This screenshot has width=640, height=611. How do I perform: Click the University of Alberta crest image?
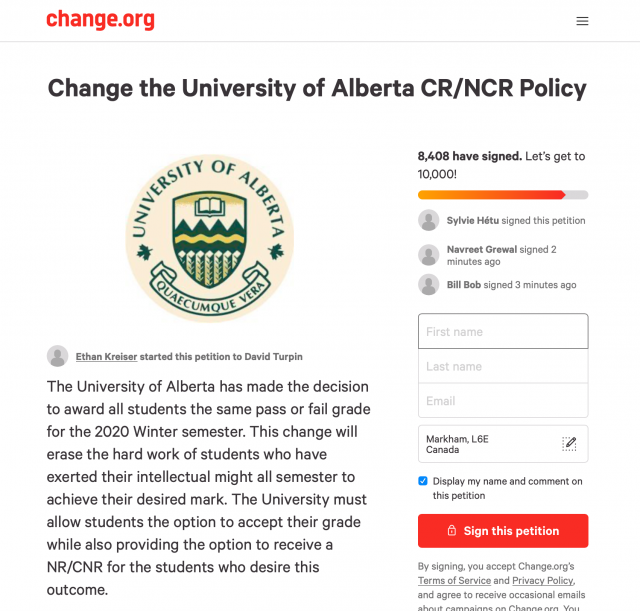tap(210, 238)
